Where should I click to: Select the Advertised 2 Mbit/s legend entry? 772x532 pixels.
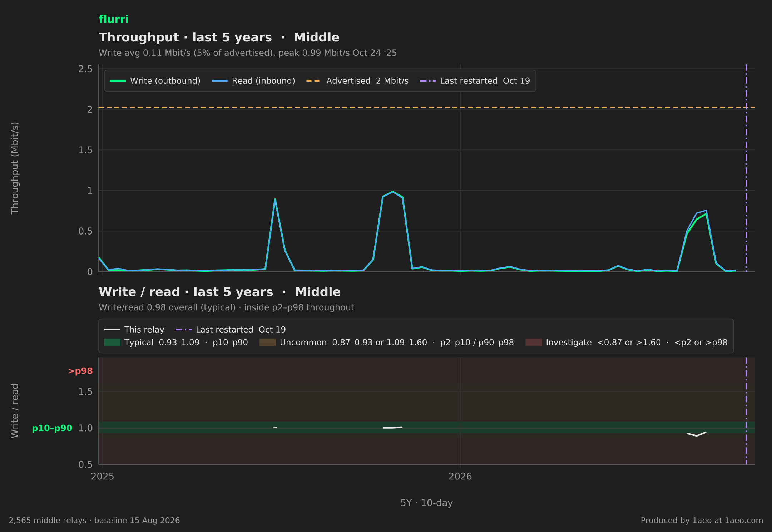(357, 81)
